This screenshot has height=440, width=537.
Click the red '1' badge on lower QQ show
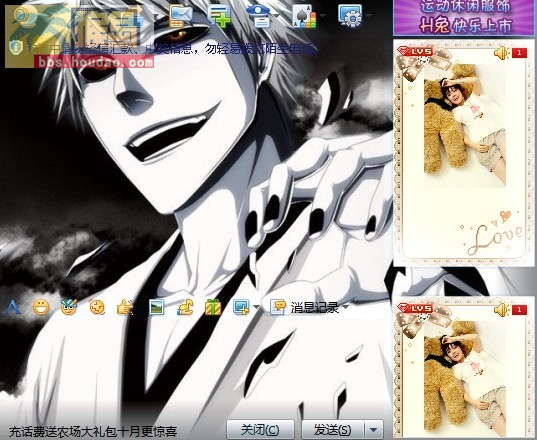pos(519,310)
